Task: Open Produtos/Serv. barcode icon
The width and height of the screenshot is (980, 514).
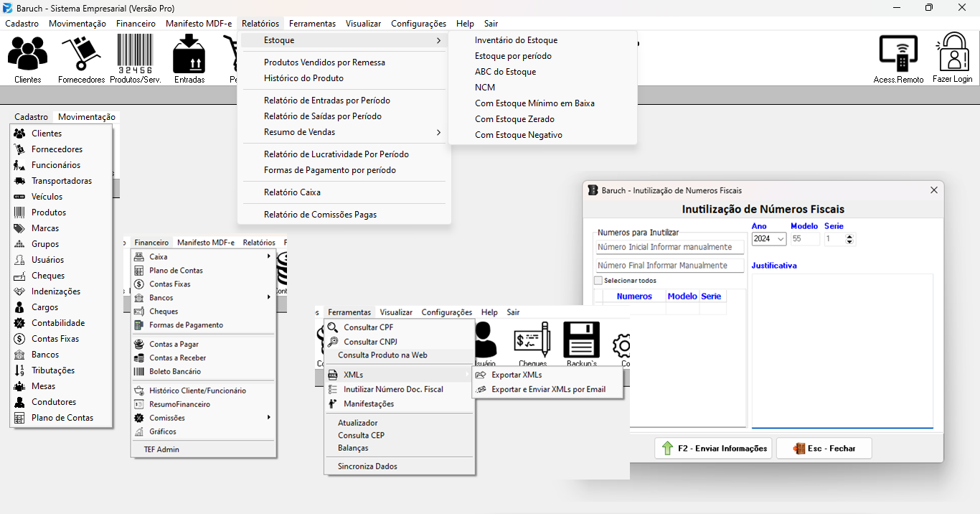Action: [x=135, y=55]
